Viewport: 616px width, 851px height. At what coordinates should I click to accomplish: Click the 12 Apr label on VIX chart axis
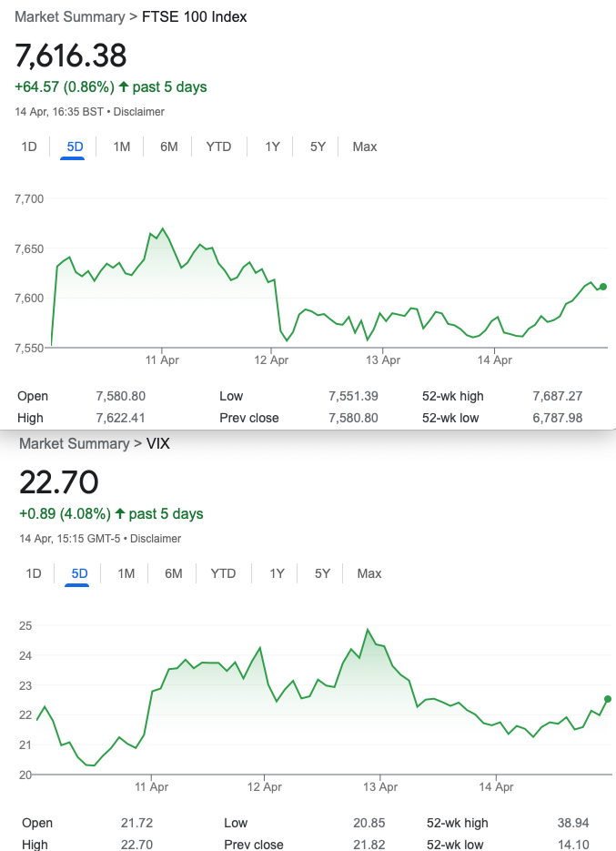tap(264, 786)
